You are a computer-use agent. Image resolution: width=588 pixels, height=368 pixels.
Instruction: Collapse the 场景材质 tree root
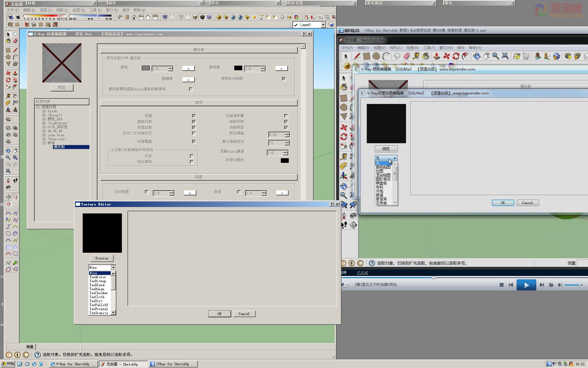pos(38,107)
